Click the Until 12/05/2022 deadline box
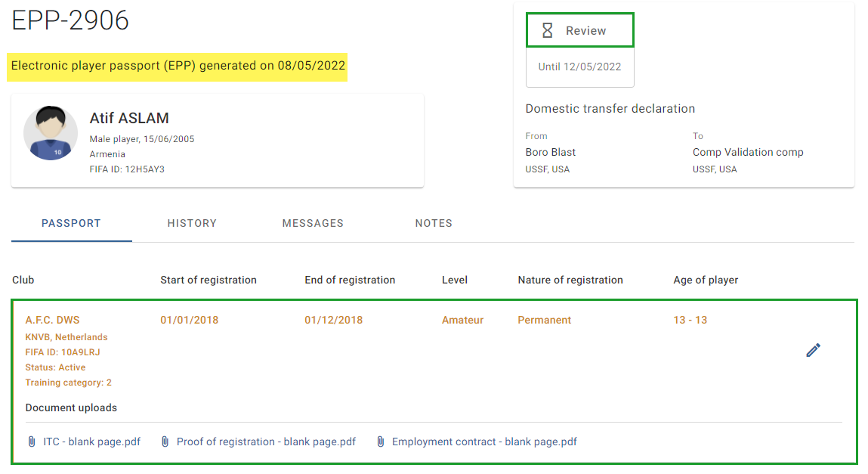Viewport: 868px width, 474px height. 579,67
